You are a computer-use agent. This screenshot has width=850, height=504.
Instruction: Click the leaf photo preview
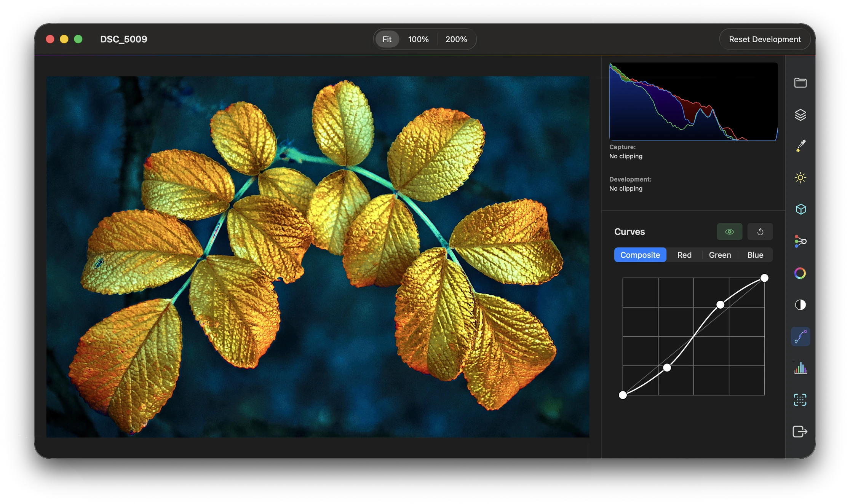pyautogui.click(x=318, y=257)
